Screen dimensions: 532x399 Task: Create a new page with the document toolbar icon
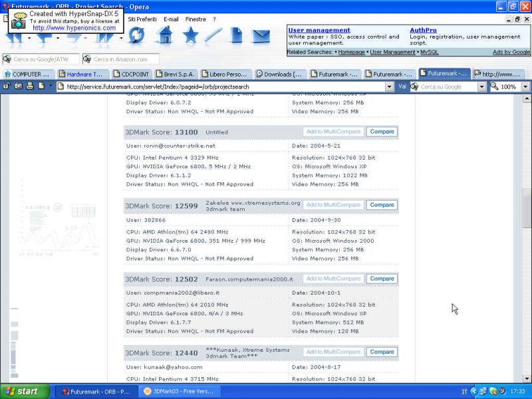[x=236, y=35]
